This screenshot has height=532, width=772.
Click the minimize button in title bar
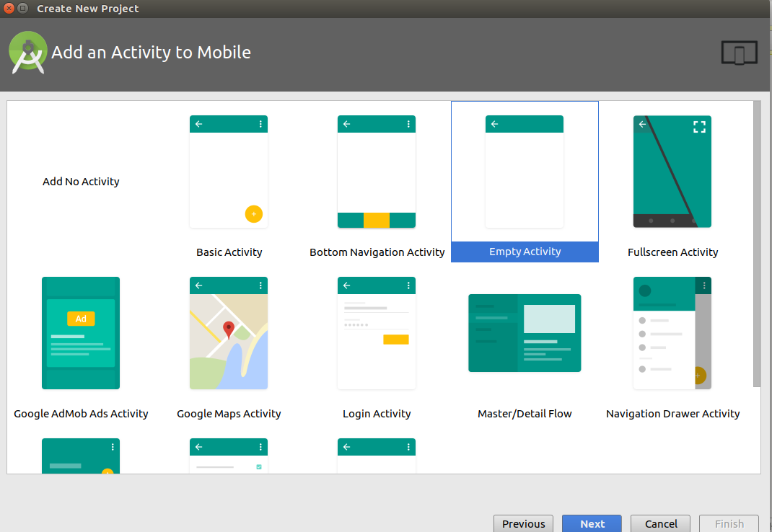(x=22, y=9)
